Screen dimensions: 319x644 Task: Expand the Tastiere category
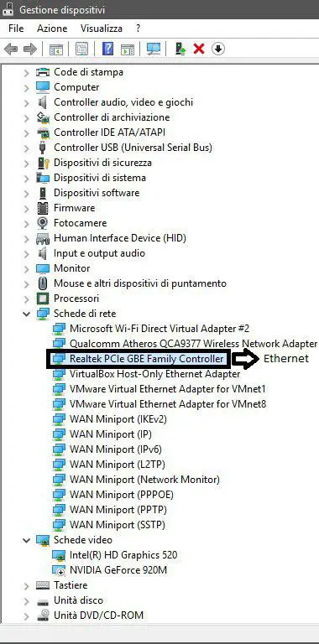click(x=27, y=585)
